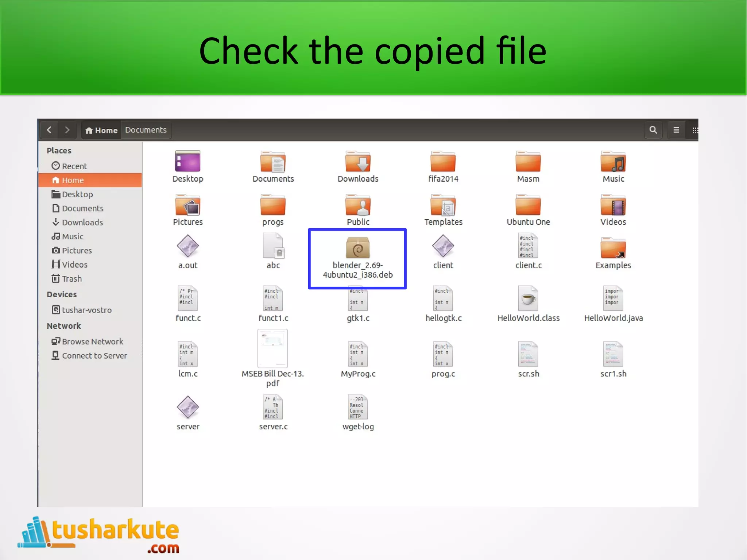747x560 pixels.
Task: Select the Public folder icon
Action: (358, 209)
